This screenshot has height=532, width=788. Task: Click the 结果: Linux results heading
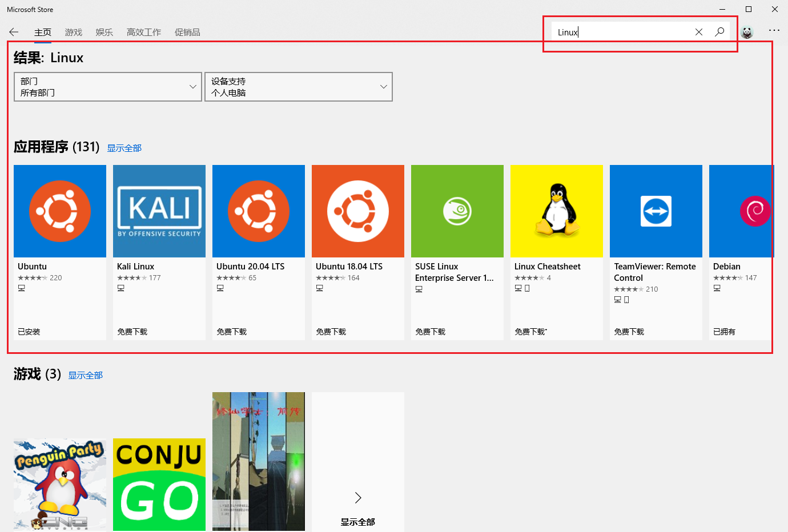pos(49,58)
